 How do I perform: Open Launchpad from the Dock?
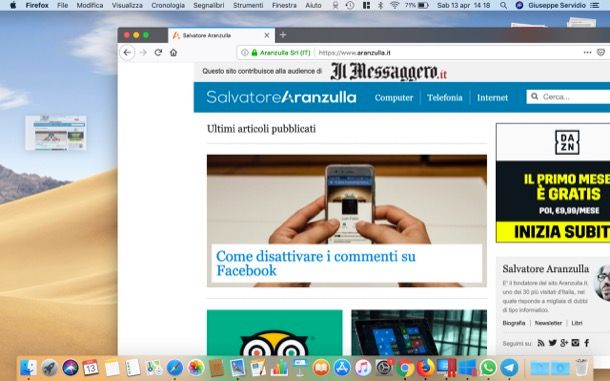click(x=49, y=367)
